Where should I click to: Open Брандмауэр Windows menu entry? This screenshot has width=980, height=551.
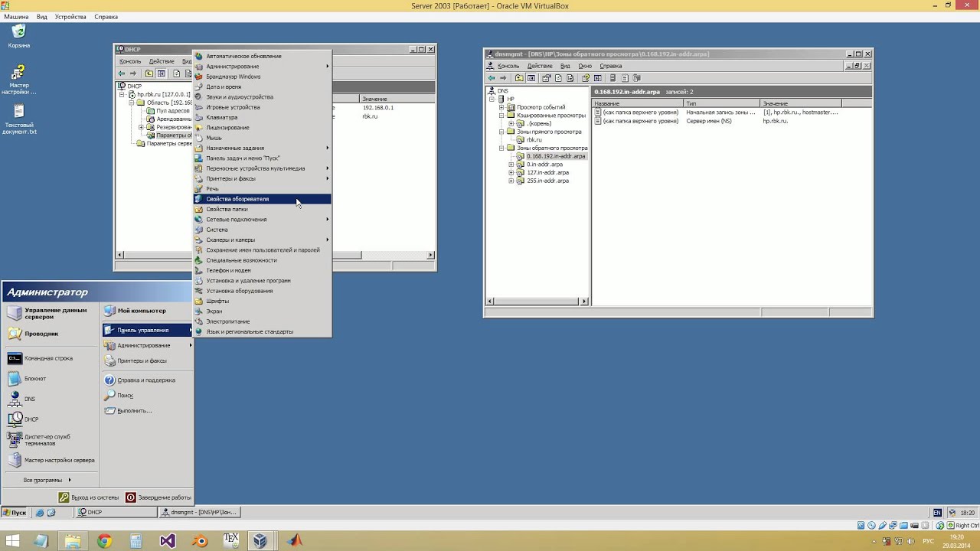click(262, 77)
